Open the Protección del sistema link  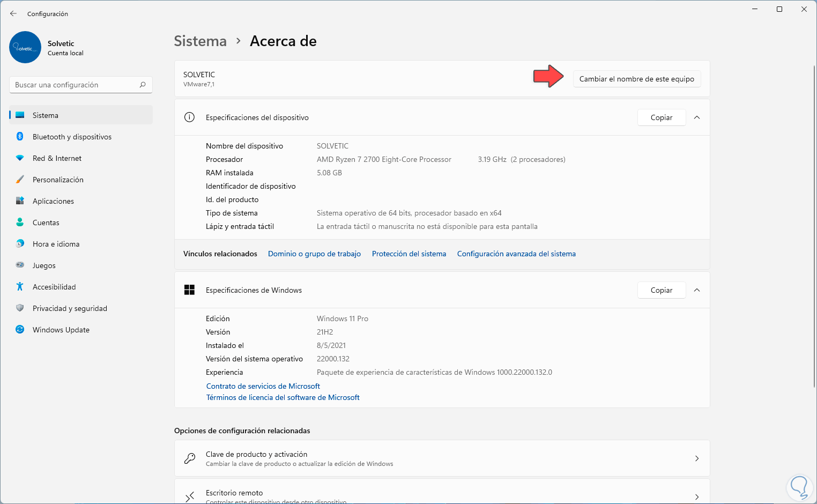click(x=409, y=254)
